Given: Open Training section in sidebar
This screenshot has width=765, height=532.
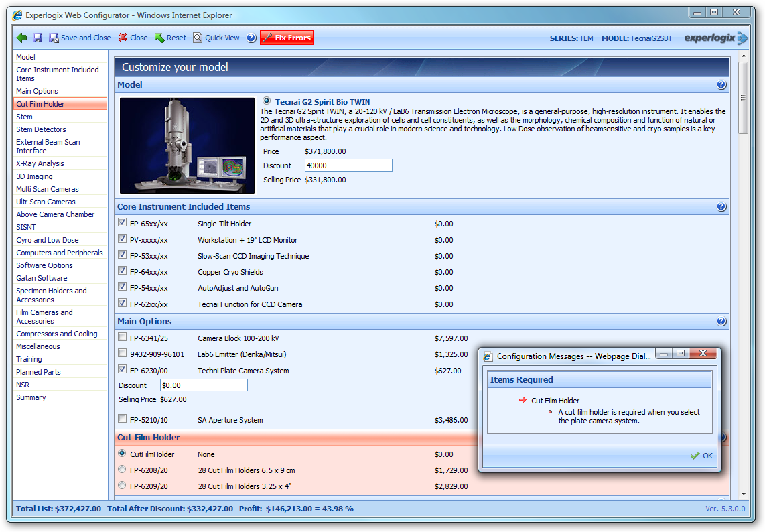Looking at the screenshot, I should tap(29, 358).
